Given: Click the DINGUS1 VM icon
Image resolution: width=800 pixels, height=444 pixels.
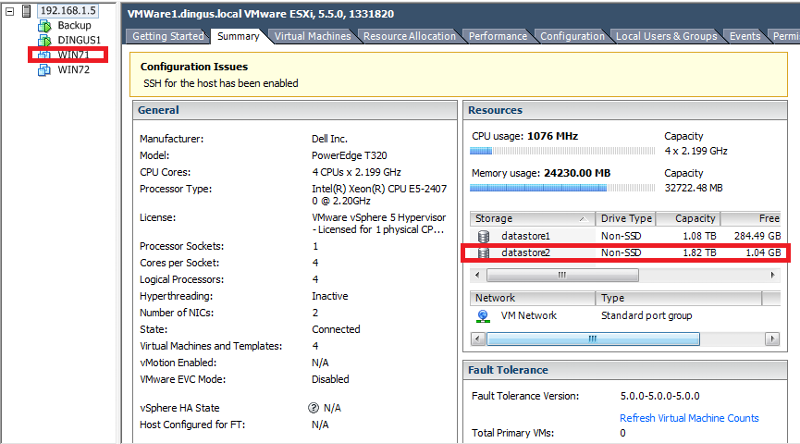Looking at the screenshot, I should coord(44,40).
